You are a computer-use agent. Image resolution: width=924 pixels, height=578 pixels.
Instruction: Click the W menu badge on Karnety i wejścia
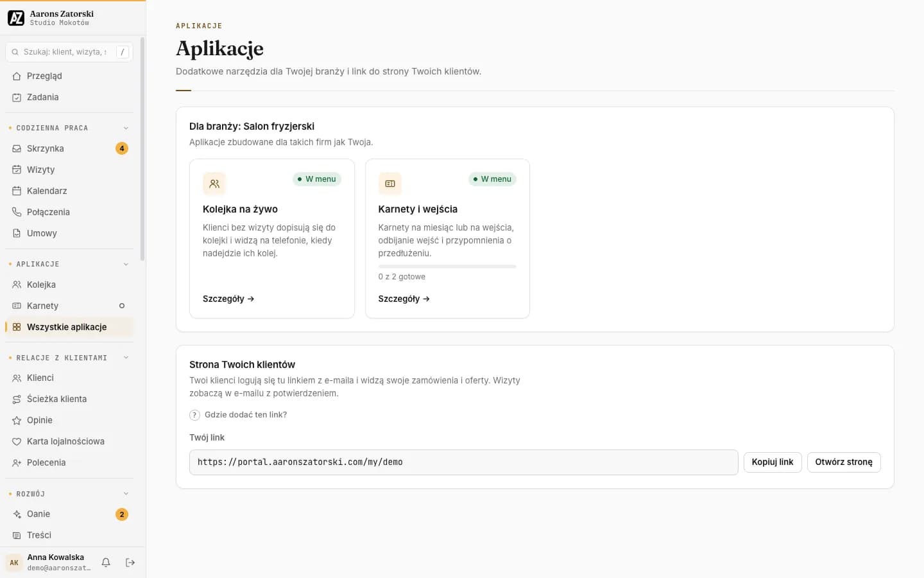493,179
